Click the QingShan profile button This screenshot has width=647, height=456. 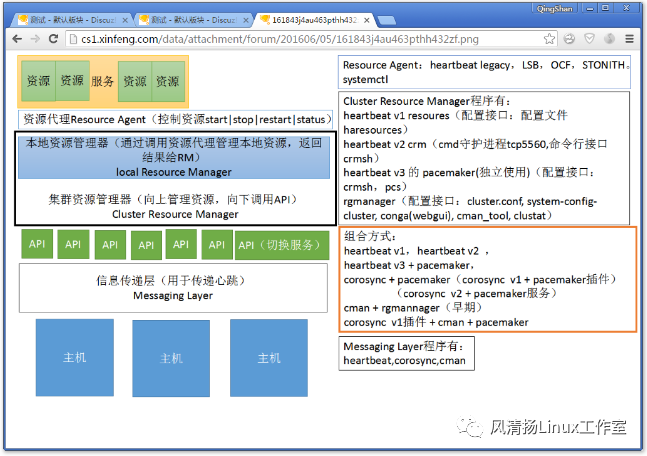click(555, 9)
